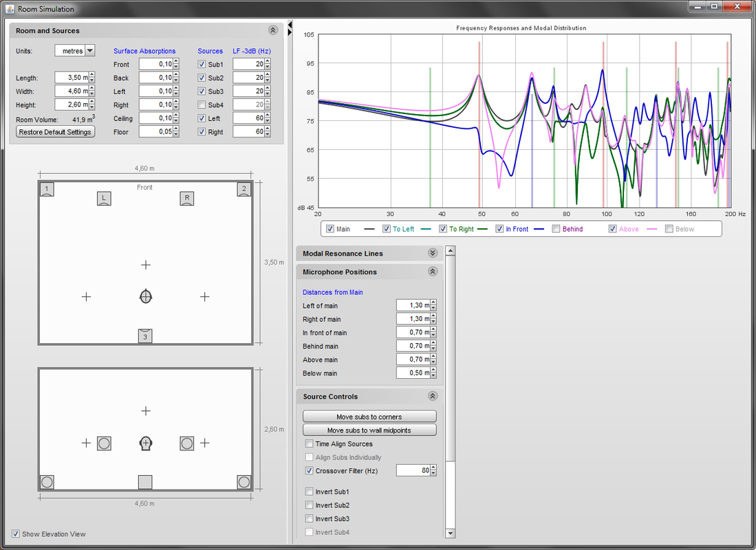The width and height of the screenshot is (756, 550).
Task: Show the Behind microphone trace
Action: [x=556, y=229]
